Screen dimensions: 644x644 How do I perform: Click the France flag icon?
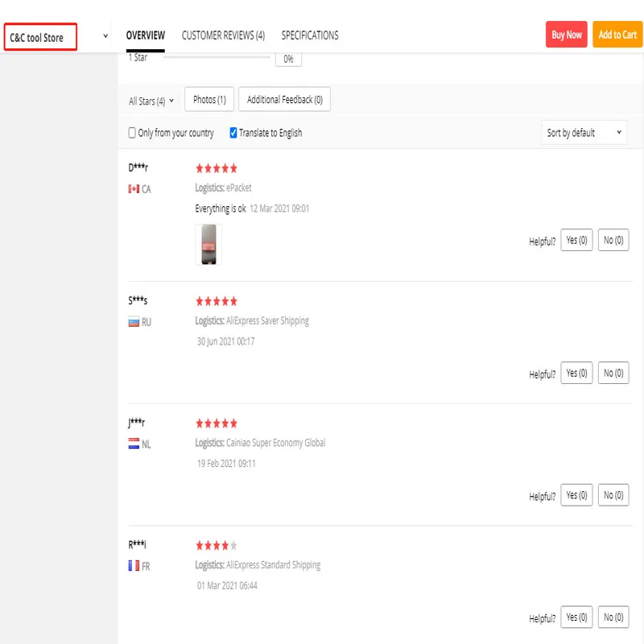(x=134, y=566)
